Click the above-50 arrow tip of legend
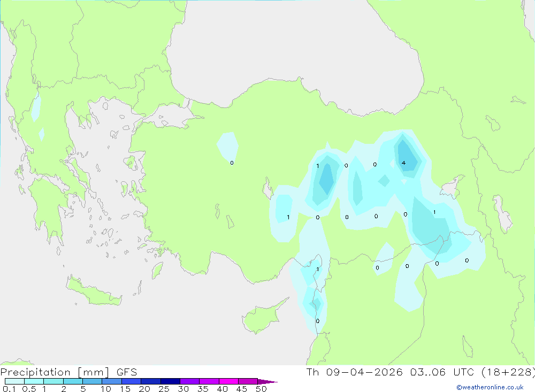The image size is (535, 392). click(267, 382)
